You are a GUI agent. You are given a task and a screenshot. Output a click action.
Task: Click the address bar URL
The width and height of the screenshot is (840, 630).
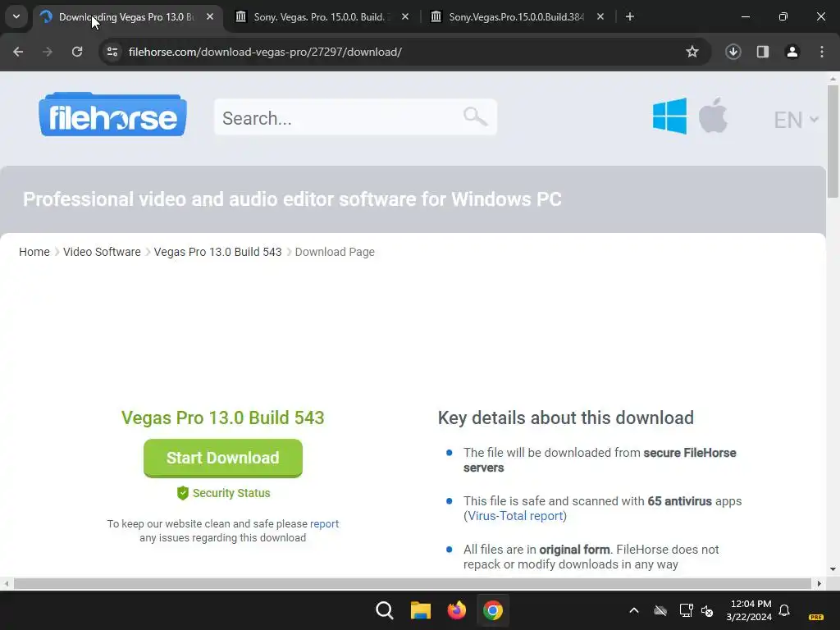click(265, 52)
